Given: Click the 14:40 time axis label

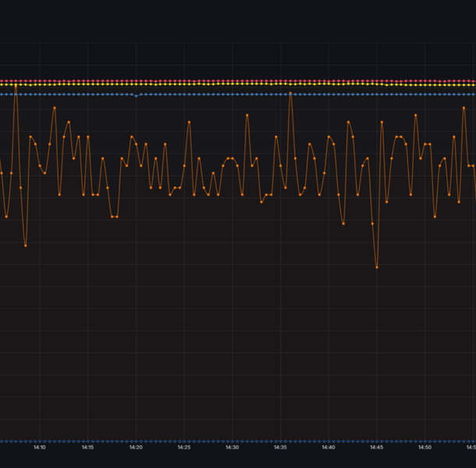Looking at the screenshot, I should click(x=328, y=448).
